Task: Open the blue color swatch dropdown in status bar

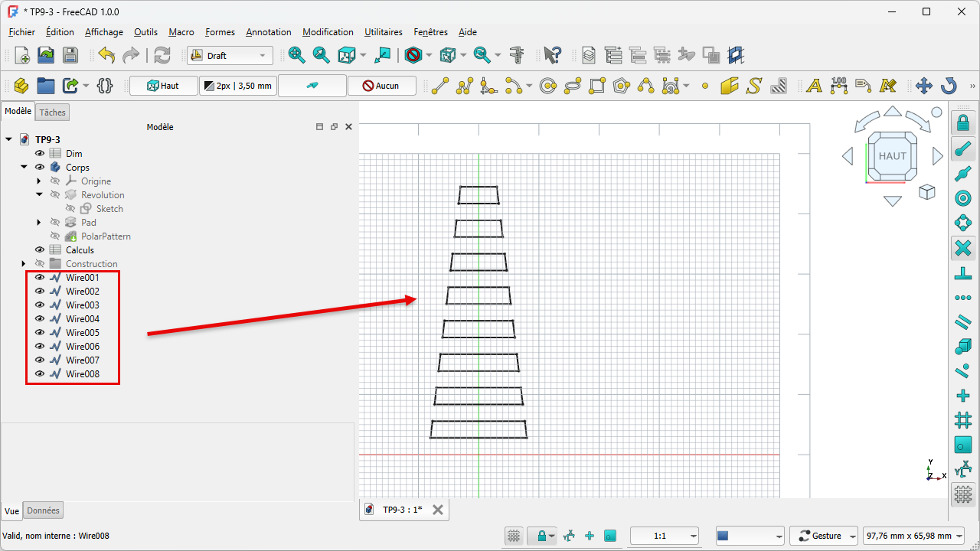Action: [750, 536]
